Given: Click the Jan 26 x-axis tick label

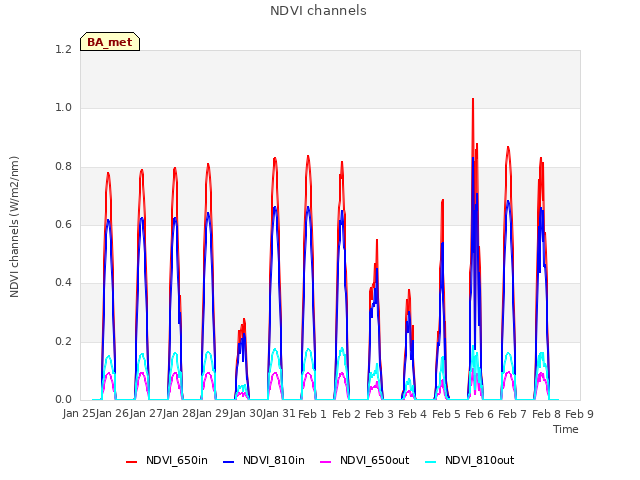Looking at the screenshot, I should (x=113, y=413).
